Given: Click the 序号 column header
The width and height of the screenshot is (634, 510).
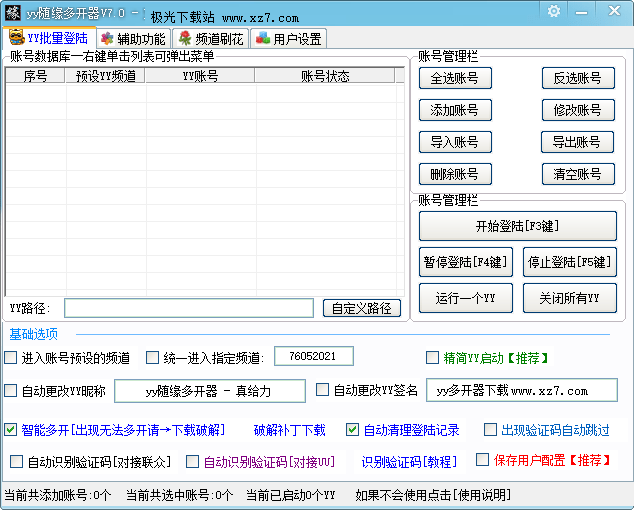Looking at the screenshot, I should click(35, 76).
